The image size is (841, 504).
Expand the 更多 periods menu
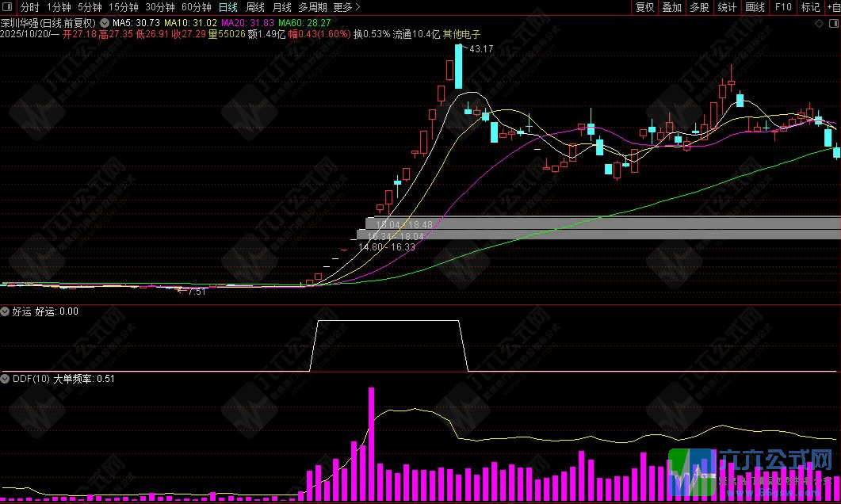pyautogui.click(x=346, y=7)
